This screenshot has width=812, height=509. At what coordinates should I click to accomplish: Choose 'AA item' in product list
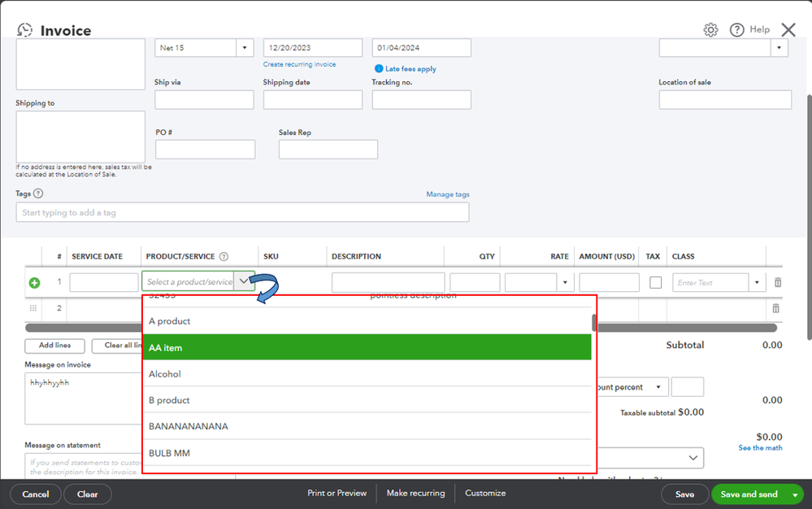pyautogui.click(x=367, y=347)
